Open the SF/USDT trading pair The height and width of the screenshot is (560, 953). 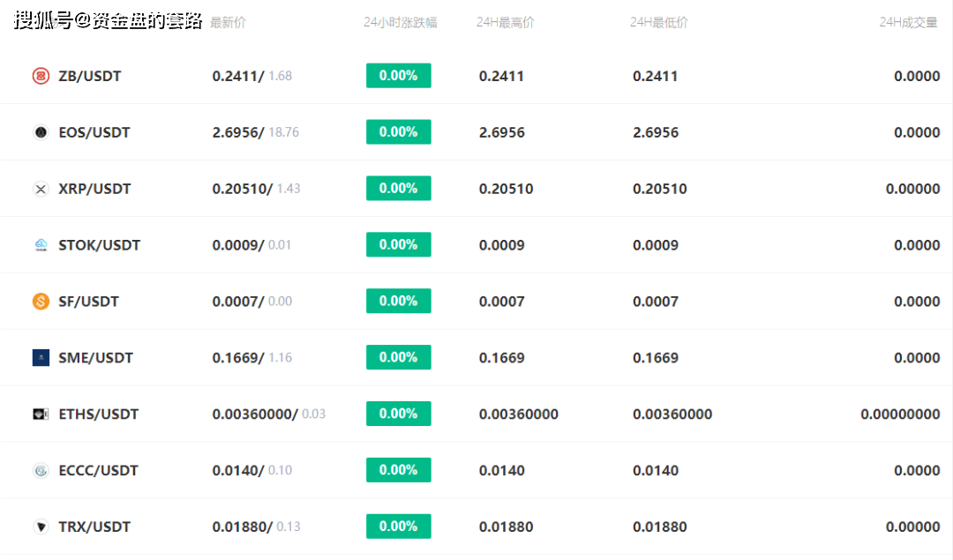[89, 302]
